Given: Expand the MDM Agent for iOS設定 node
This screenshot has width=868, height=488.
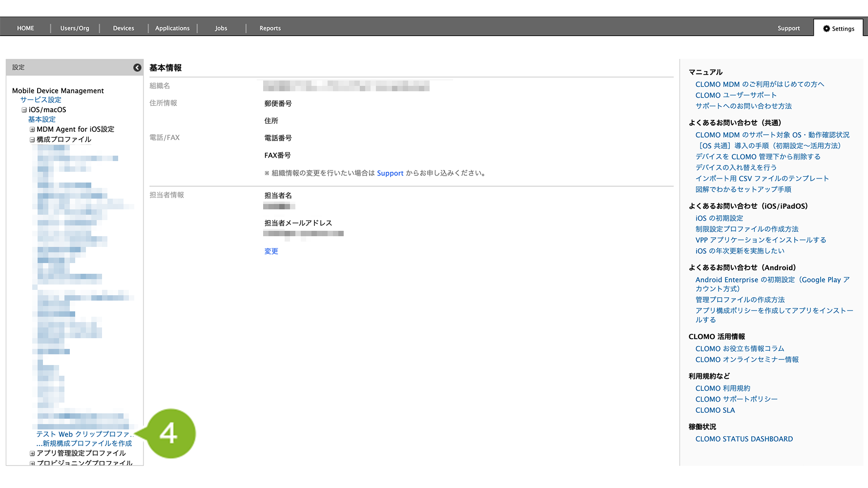Looking at the screenshot, I should [x=32, y=130].
